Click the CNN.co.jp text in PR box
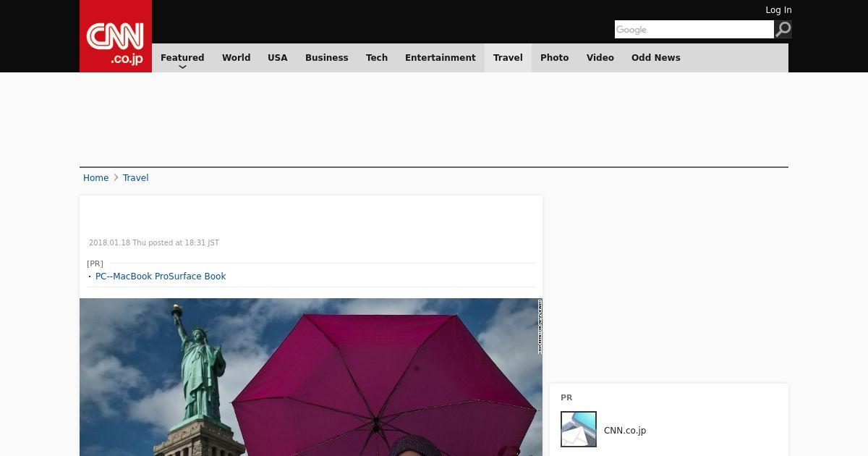Screen dimensions: 868x456 pyautogui.click(x=625, y=431)
